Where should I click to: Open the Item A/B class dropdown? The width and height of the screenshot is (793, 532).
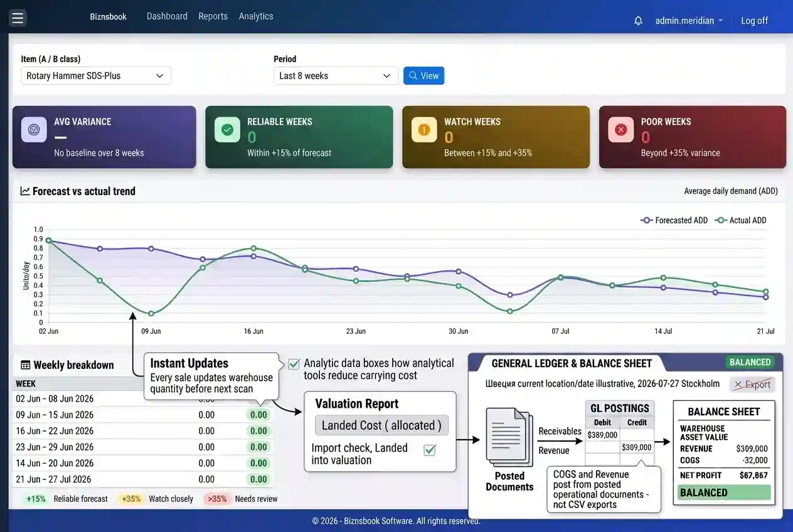96,76
